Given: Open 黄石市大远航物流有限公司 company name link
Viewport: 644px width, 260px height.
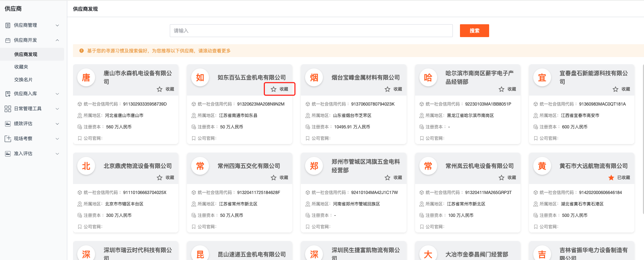Looking at the screenshot, I should pyautogui.click(x=593, y=166).
